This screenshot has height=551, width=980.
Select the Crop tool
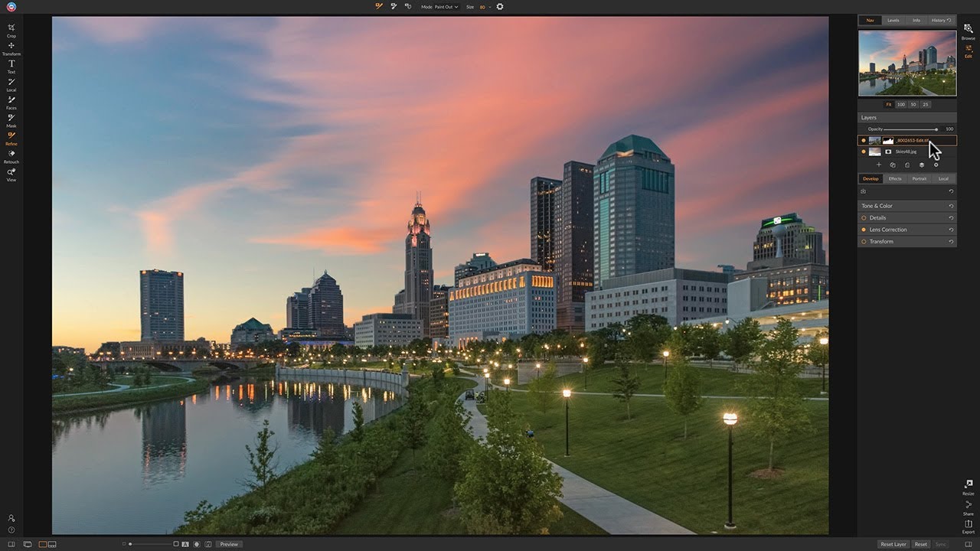point(11,31)
